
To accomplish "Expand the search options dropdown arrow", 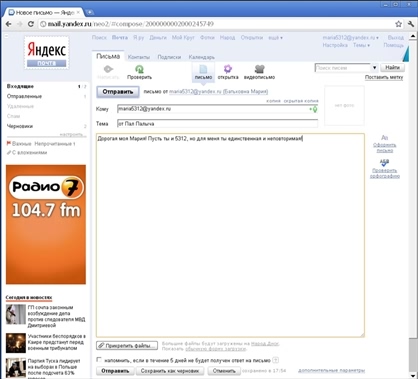I will (374, 68).
